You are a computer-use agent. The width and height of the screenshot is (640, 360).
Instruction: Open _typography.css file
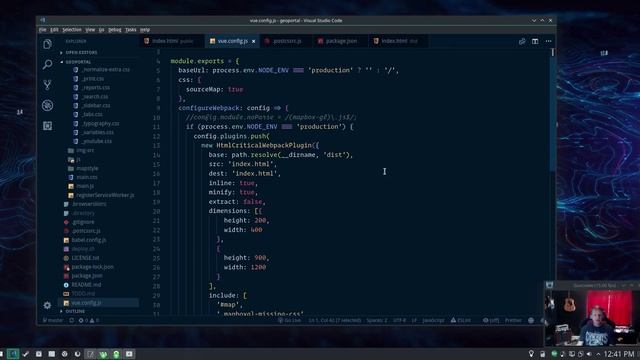[100, 123]
